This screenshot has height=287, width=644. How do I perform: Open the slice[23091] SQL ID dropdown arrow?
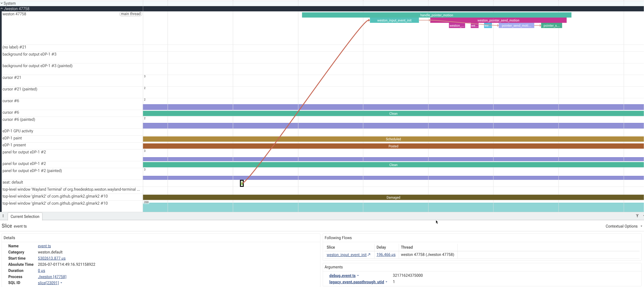(x=61, y=283)
